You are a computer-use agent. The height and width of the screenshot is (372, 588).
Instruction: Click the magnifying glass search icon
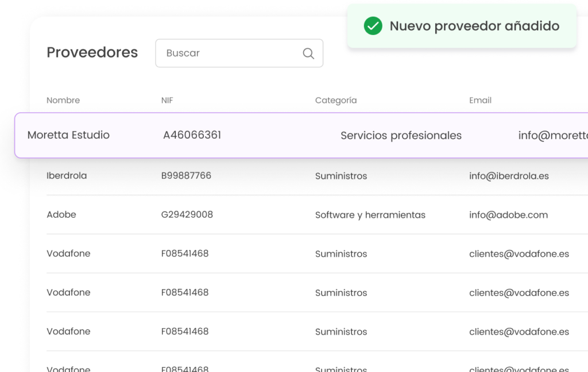308,53
